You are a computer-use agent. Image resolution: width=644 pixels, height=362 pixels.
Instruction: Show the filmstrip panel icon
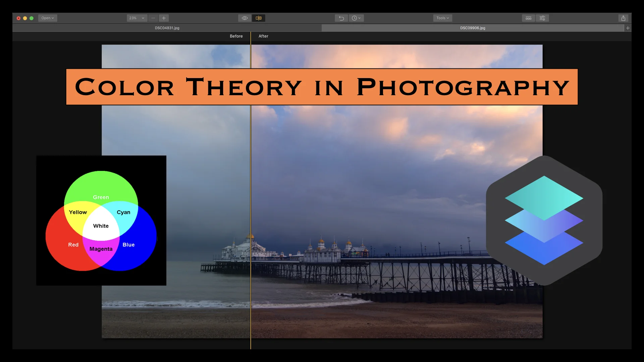(528, 18)
